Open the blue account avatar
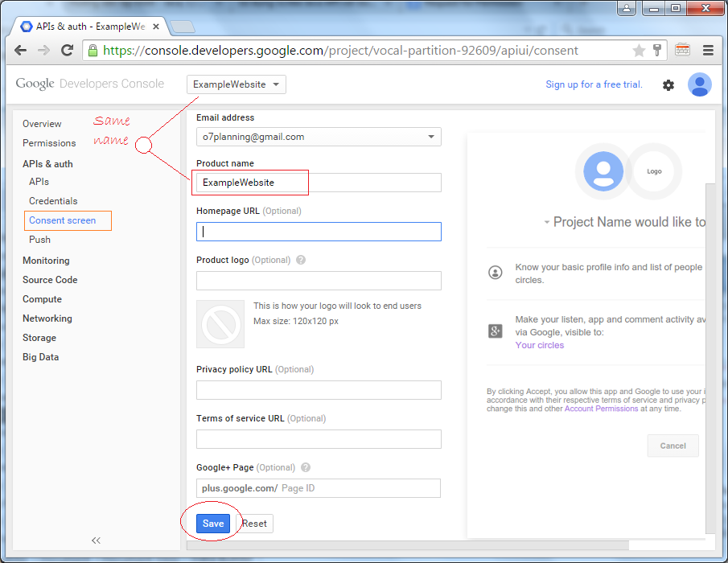Viewport: 728px width, 563px height. point(699,84)
